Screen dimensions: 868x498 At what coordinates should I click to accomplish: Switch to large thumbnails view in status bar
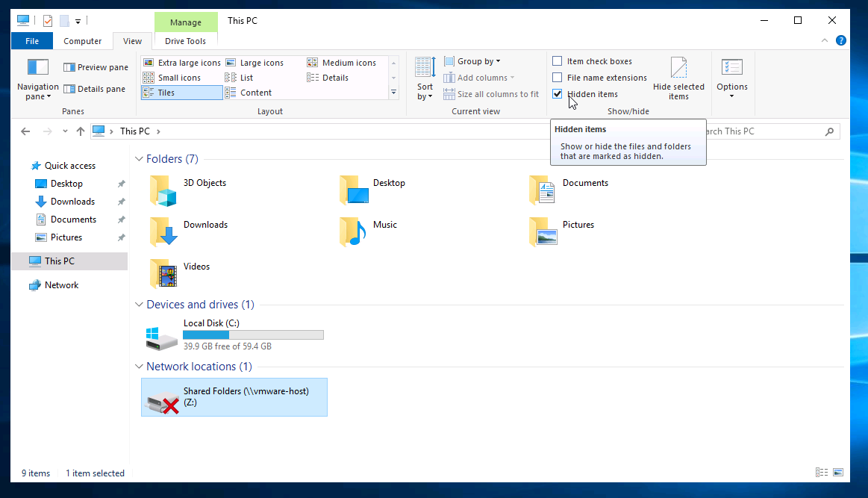(x=838, y=473)
